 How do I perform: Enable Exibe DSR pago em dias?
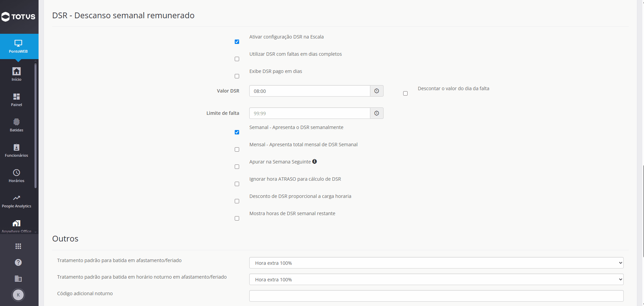pos(237,76)
